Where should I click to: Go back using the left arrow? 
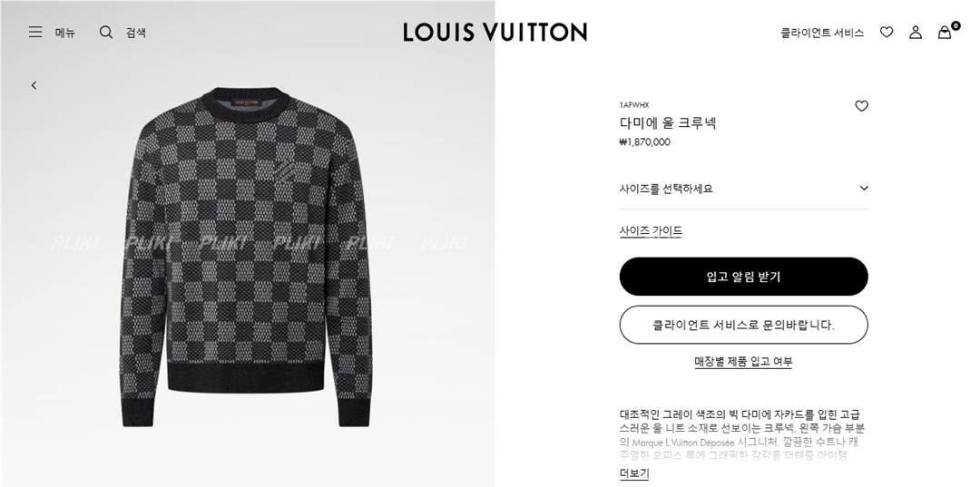(34, 85)
